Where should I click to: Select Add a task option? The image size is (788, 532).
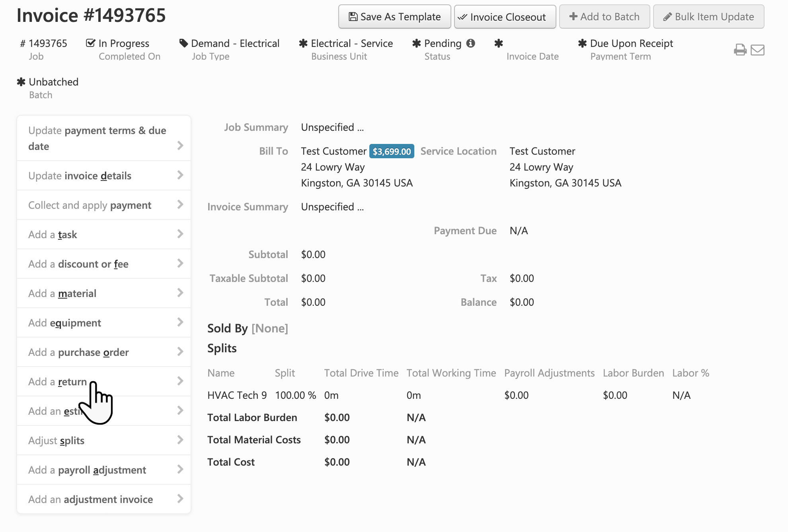tap(104, 234)
